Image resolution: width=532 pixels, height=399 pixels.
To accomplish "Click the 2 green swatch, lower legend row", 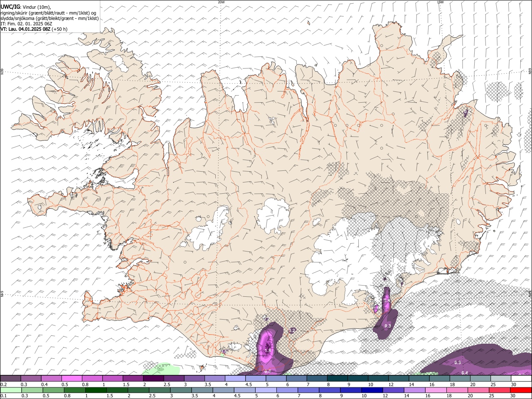I will pos(138,390).
